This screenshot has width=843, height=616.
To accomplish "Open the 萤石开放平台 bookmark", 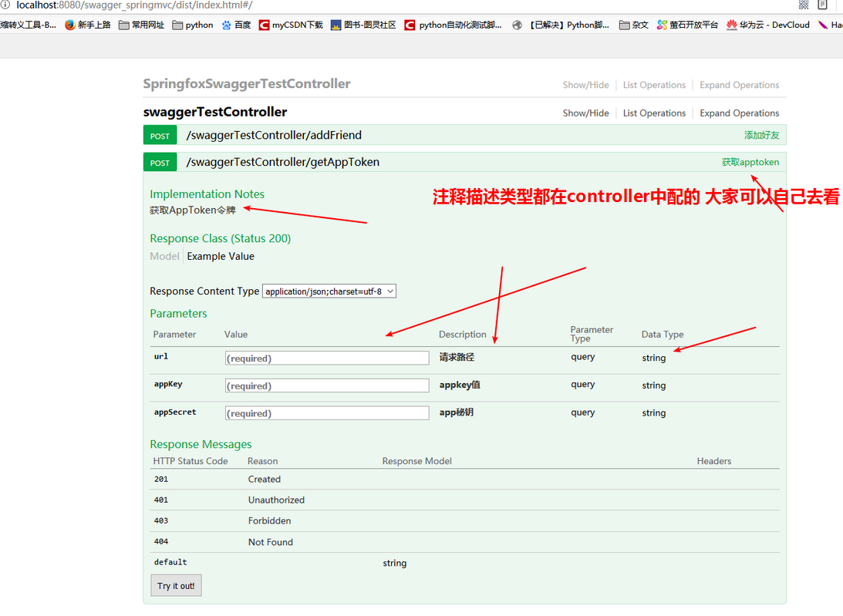I will [688, 25].
